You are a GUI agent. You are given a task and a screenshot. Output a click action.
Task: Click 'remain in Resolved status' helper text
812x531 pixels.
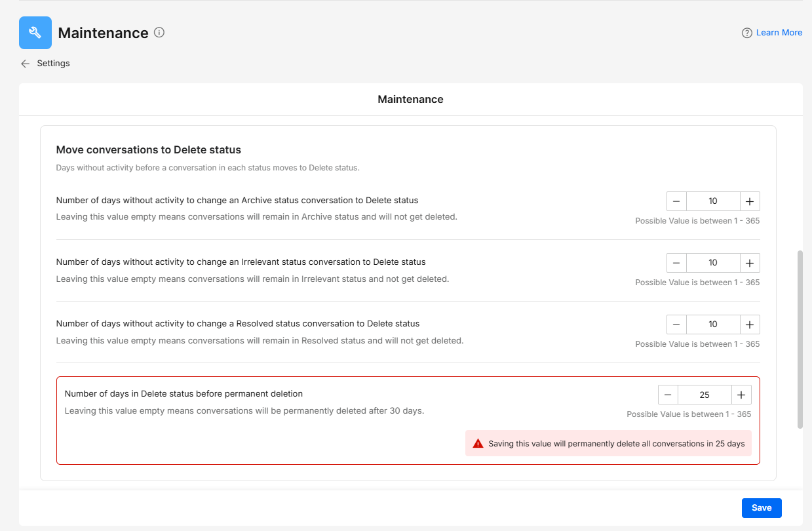260,340
